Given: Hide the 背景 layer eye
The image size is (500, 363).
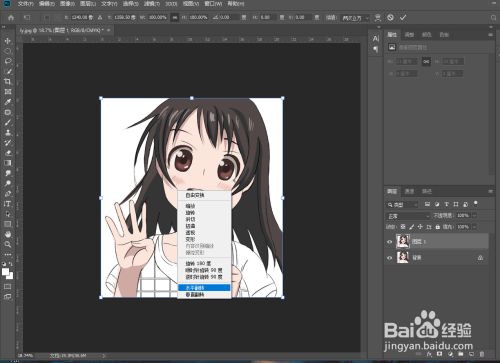Looking at the screenshot, I should (389, 258).
